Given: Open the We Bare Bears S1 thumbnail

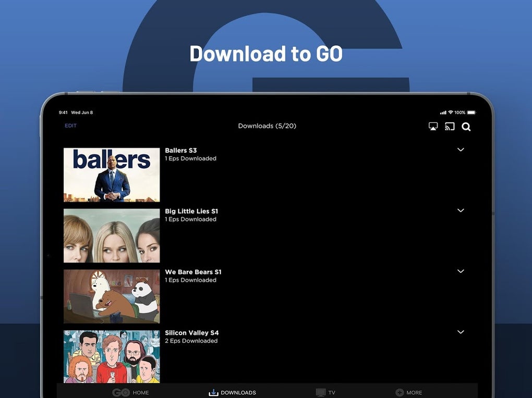Looking at the screenshot, I should (x=111, y=296).
